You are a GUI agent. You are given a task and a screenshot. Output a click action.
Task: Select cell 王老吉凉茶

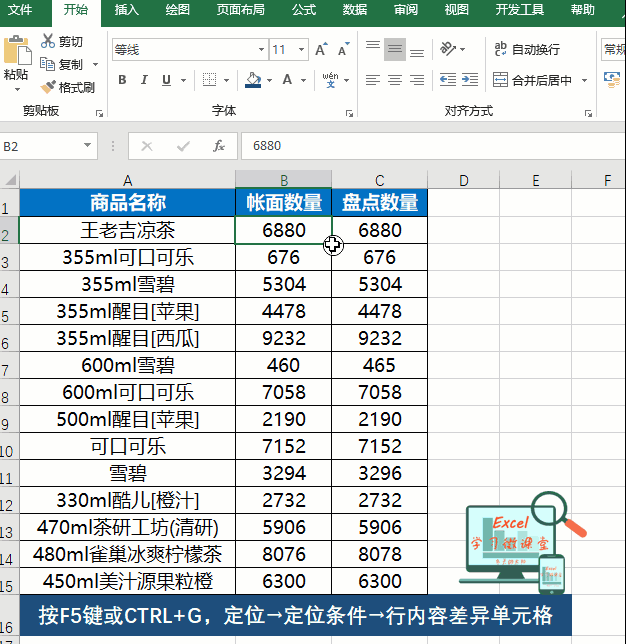click(x=127, y=230)
